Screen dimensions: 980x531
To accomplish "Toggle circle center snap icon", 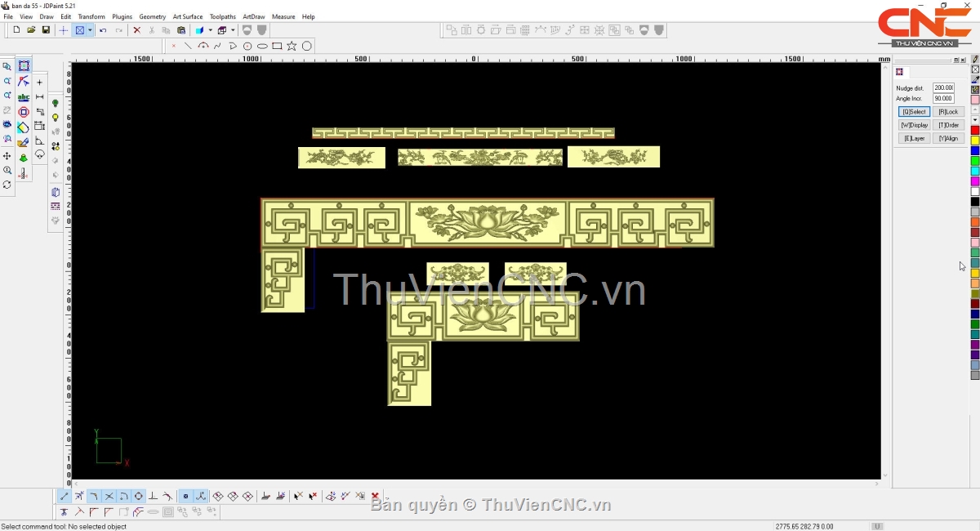I will (x=139, y=496).
